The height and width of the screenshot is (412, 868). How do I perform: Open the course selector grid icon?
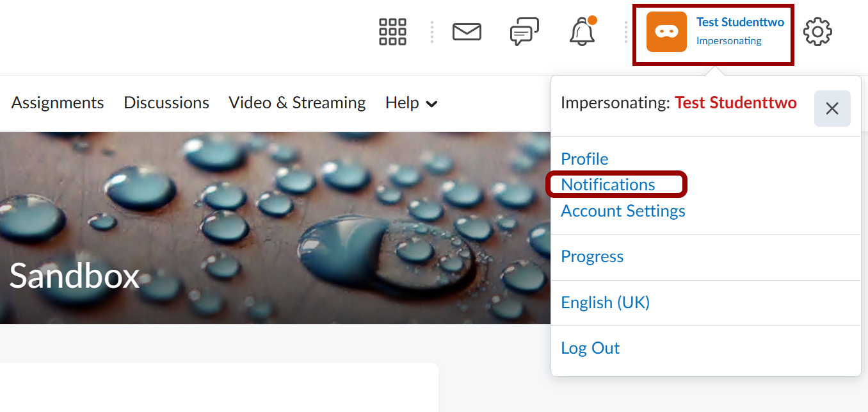[392, 31]
